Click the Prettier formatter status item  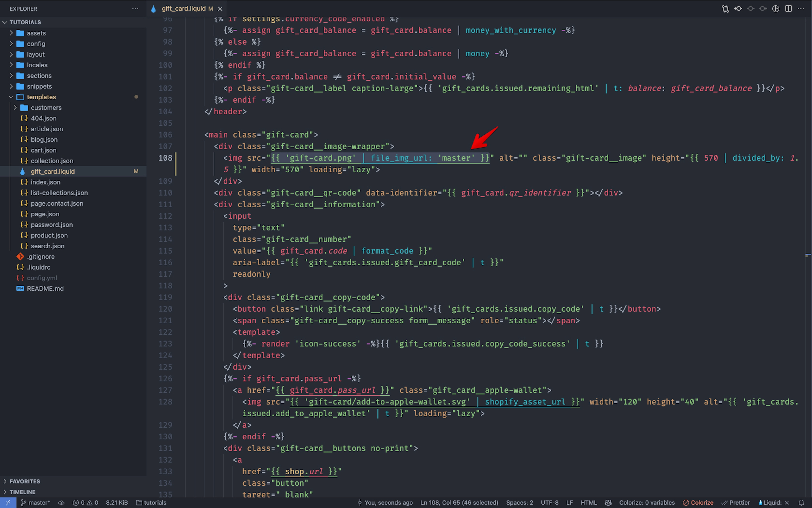click(736, 503)
